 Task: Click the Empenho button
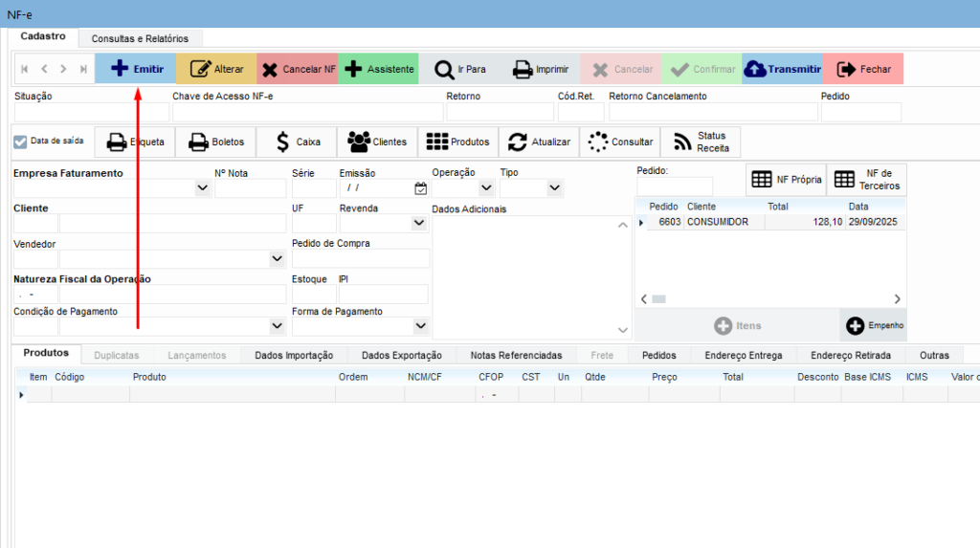coord(873,326)
